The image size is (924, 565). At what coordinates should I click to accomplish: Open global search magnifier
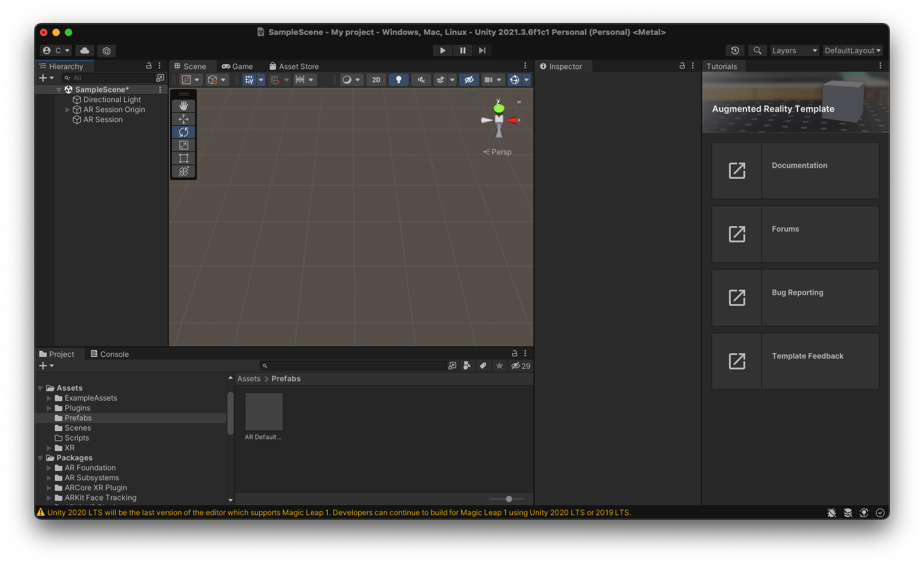757,50
